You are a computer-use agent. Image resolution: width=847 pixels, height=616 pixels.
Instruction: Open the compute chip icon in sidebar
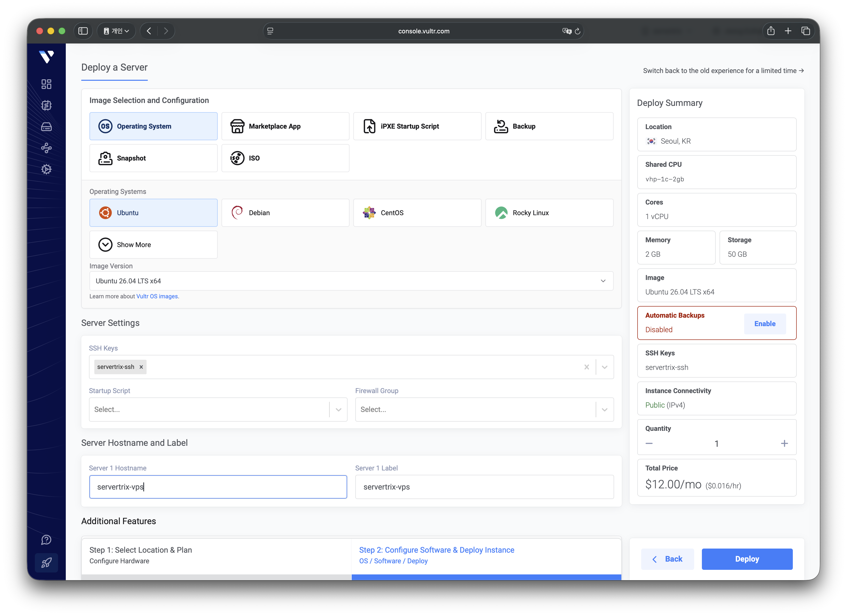[x=46, y=105]
